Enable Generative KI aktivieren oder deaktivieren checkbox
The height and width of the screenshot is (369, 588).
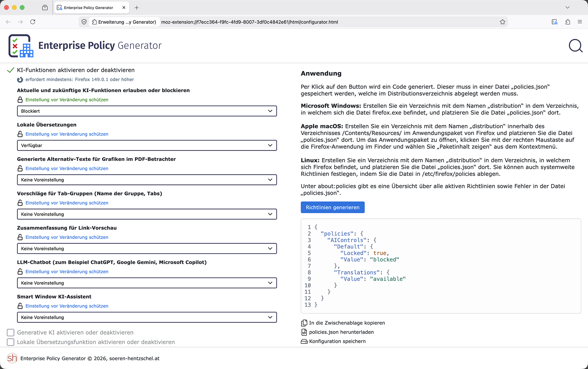click(10, 332)
